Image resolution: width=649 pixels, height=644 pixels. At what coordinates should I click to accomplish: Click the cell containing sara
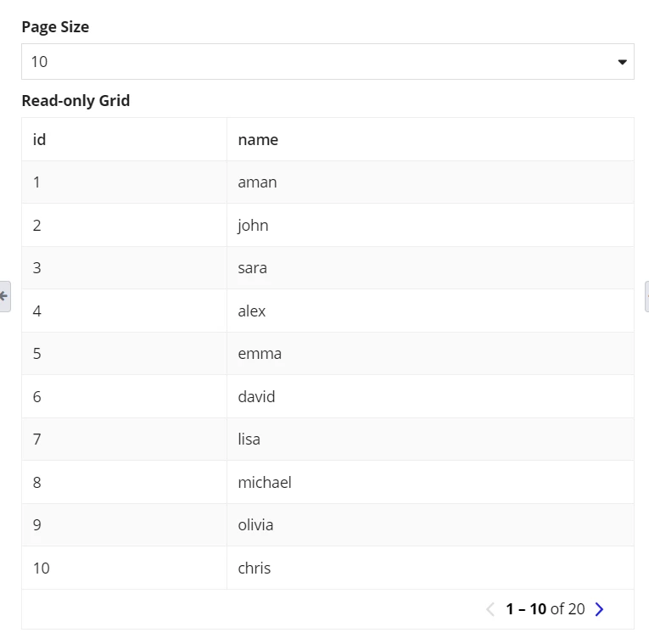pos(430,268)
